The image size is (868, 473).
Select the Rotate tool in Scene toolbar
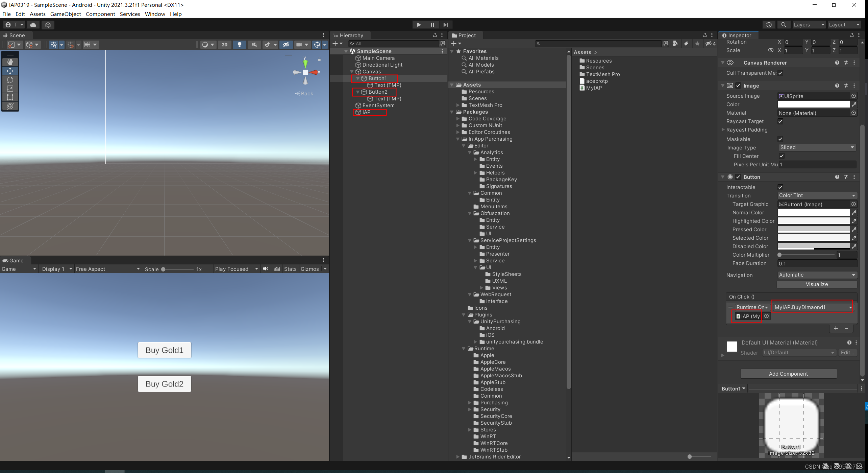(10, 80)
